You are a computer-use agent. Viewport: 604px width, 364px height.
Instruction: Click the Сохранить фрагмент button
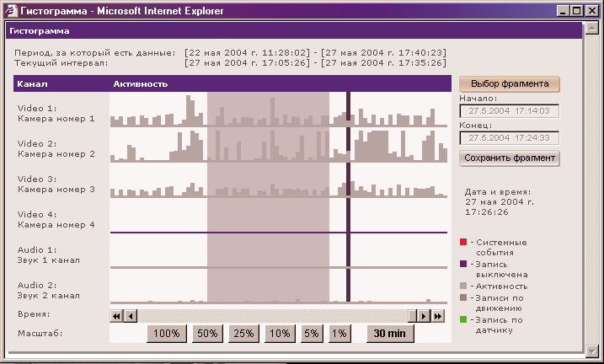[x=510, y=158]
